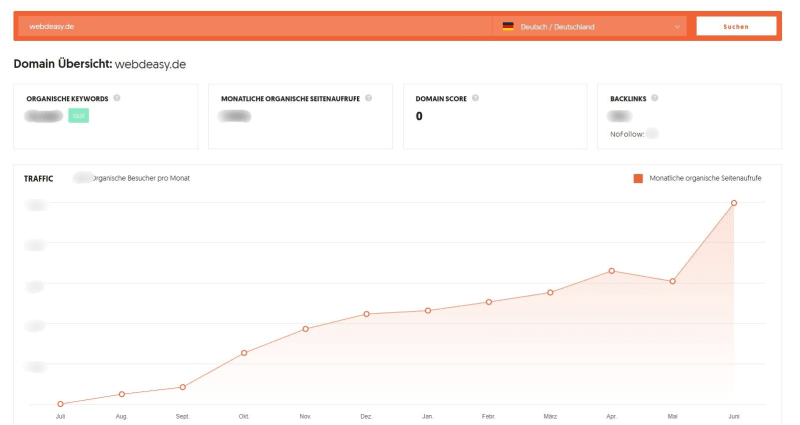Select the März data point on chart
Viewport: 800px width, 425px height.
click(x=550, y=292)
